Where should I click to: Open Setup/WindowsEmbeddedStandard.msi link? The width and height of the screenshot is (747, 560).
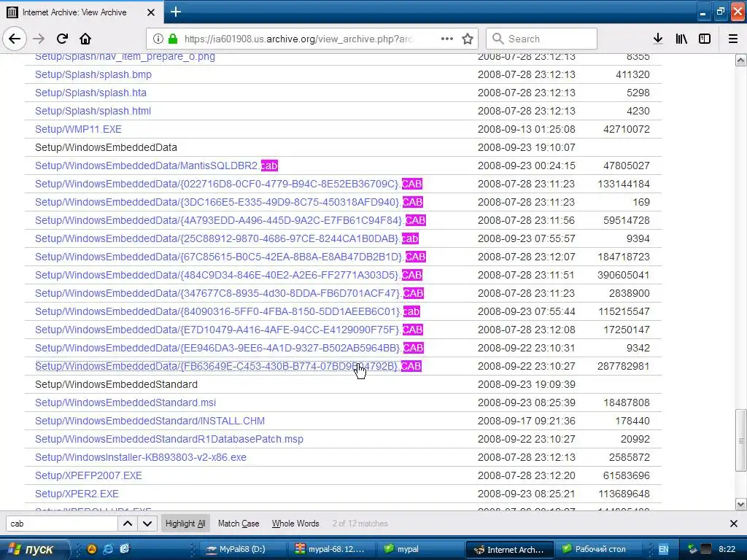tap(125, 402)
